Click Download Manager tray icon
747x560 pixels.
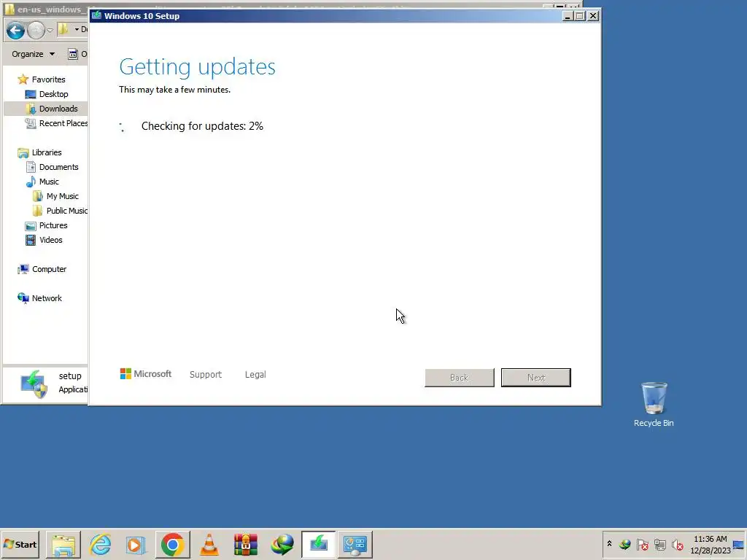tap(625, 544)
